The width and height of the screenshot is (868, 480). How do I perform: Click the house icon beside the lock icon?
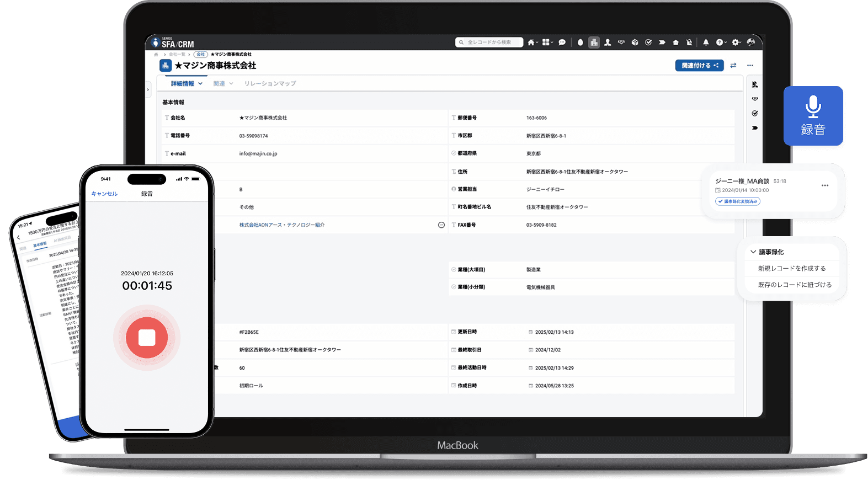pyautogui.click(x=675, y=42)
